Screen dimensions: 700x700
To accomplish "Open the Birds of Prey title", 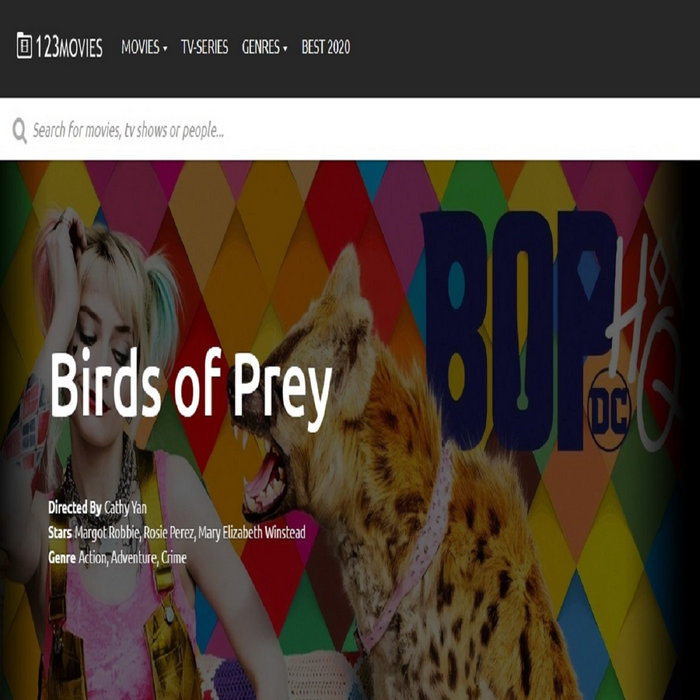I will click(191, 386).
